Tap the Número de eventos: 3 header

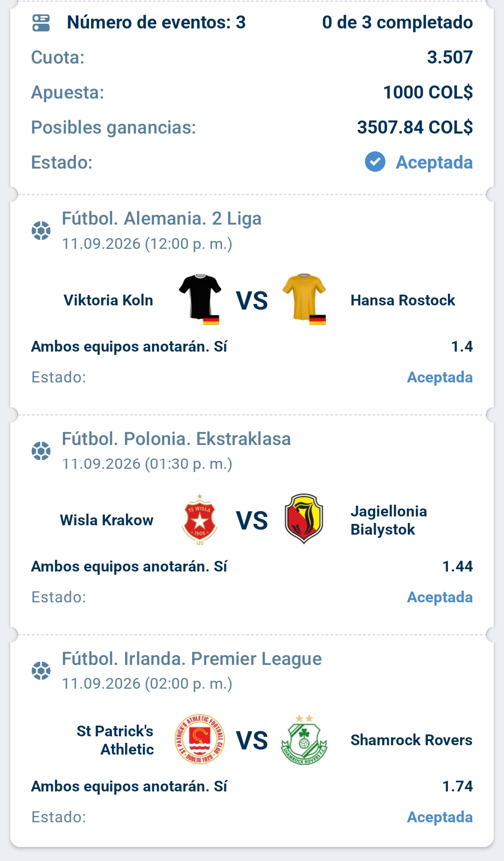(x=156, y=22)
